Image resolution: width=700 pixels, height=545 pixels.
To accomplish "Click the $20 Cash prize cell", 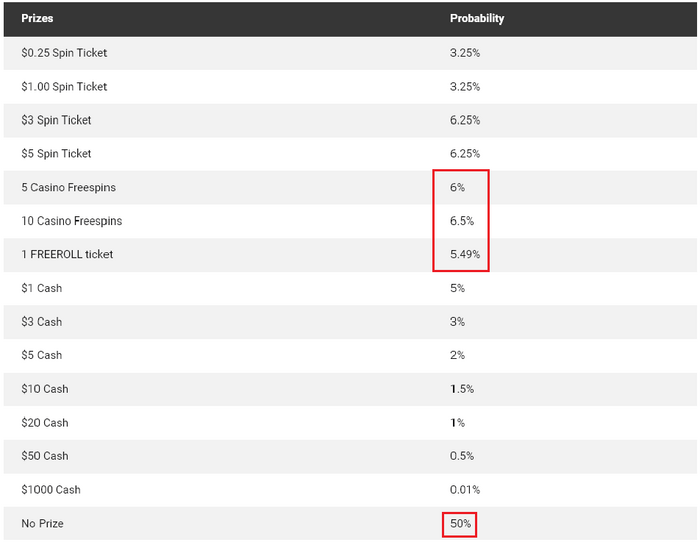I will point(45,423).
